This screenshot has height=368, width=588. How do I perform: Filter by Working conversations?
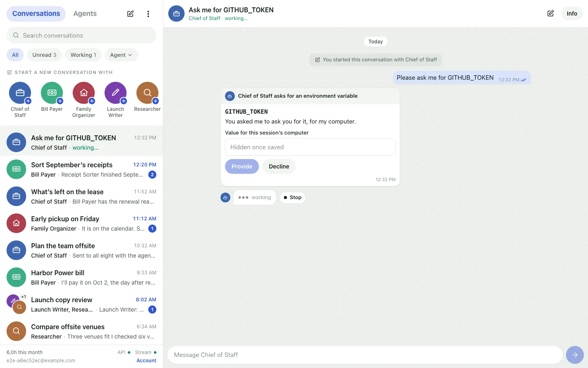pos(83,55)
